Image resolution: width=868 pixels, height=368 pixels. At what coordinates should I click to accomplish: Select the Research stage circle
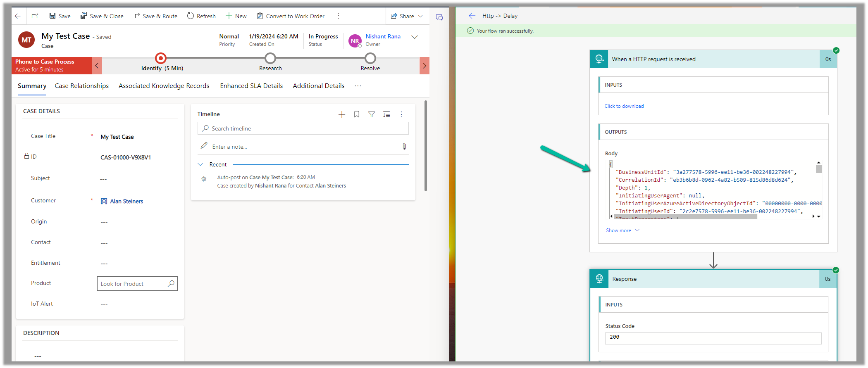click(x=270, y=58)
